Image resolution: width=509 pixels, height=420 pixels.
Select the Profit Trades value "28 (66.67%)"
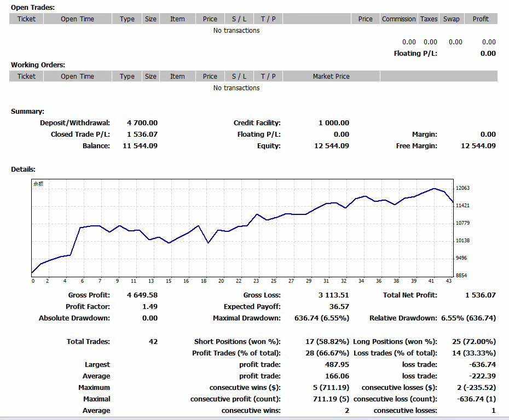click(x=327, y=353)
